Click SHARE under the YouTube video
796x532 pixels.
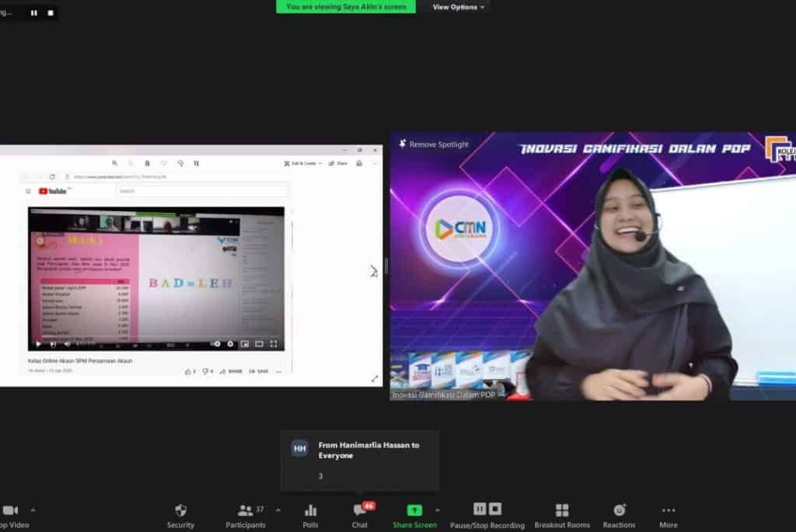pos(233,371)
